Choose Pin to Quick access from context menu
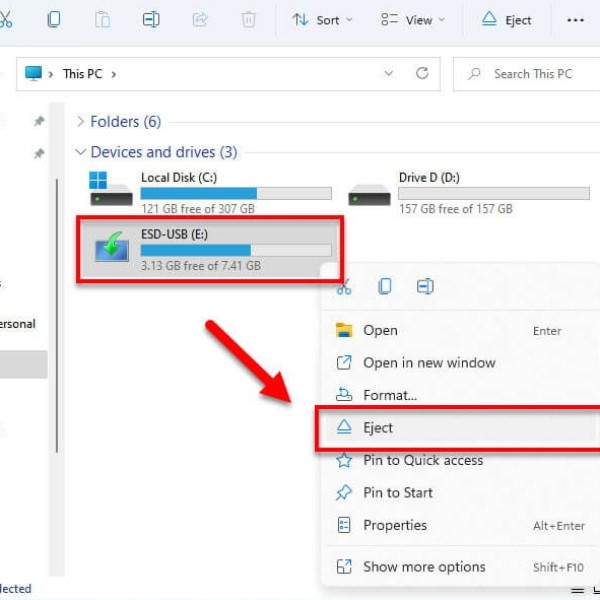600x600 pixels. 461,460
